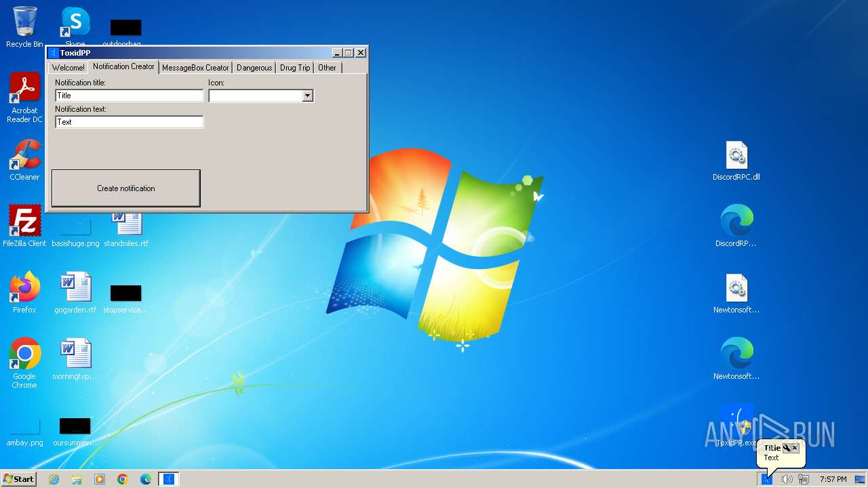Open the Skype desktop shortcut
The image size is (868, 488).
75,27
